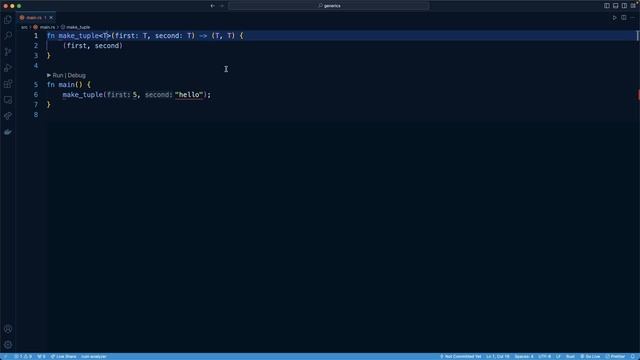The height and width of the screenshot is (360, 640).
Task: Open the Explorer view in activity bar
Action: pos(8,20)
